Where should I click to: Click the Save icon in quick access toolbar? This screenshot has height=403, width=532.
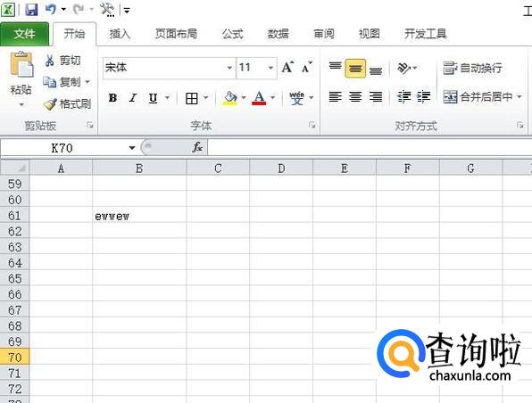tap(31, 10)
